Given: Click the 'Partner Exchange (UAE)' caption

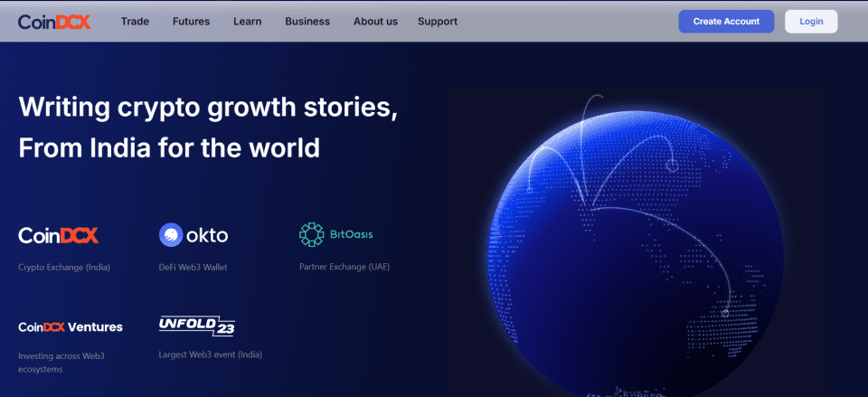Looking at the screenshot, I should tap(344, 267).
